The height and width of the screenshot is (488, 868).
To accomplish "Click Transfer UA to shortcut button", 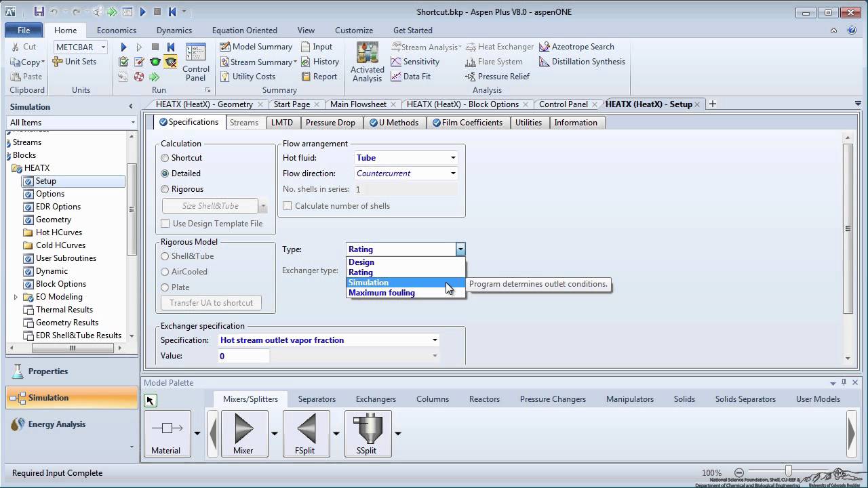I will (212, 303).
